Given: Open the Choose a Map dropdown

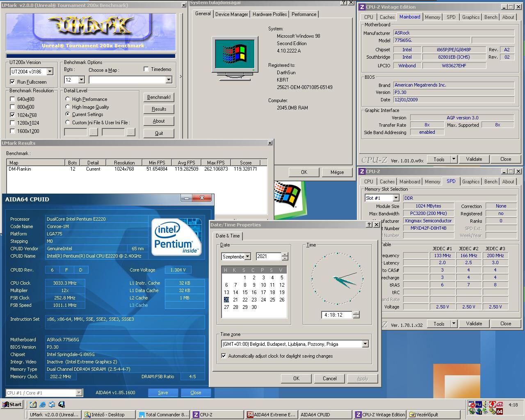Looking at the screenshot, I should (169, 80).
